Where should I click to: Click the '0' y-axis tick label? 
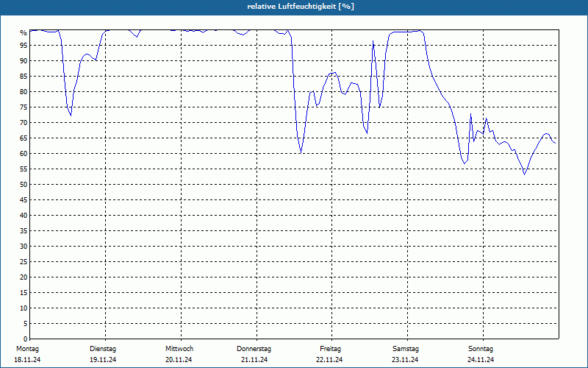[x=25, y=339]
